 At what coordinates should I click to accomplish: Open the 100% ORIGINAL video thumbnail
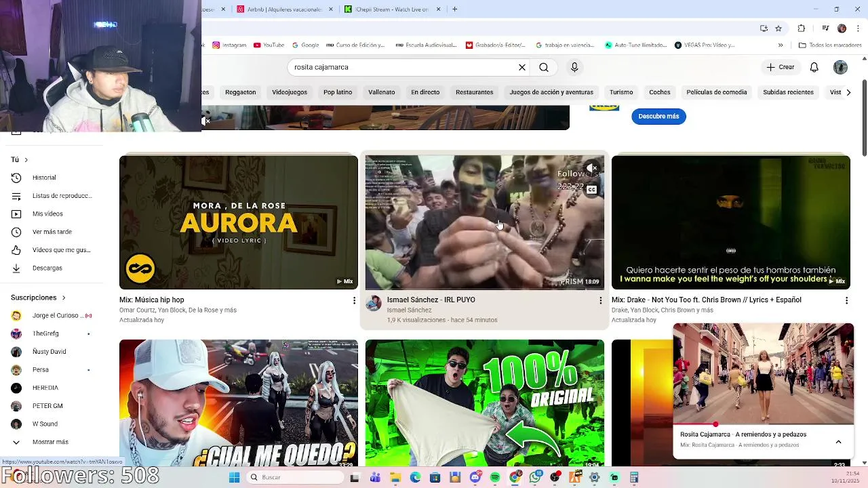click(485, 403)
